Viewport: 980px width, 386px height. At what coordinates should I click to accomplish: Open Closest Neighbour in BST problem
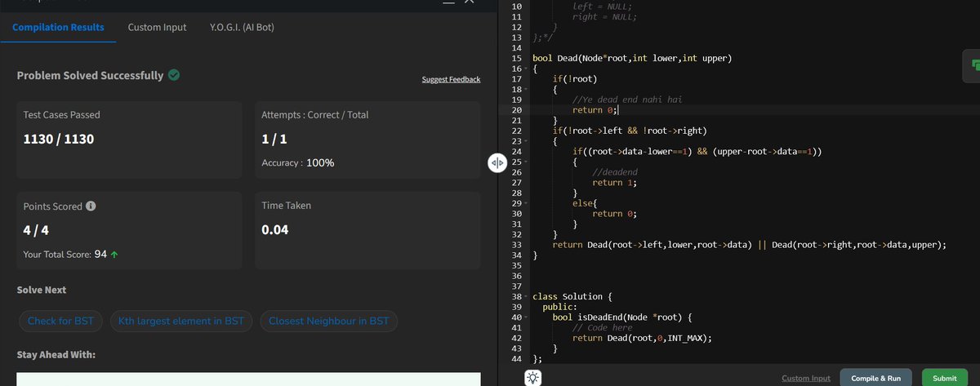tap(328, 321)
